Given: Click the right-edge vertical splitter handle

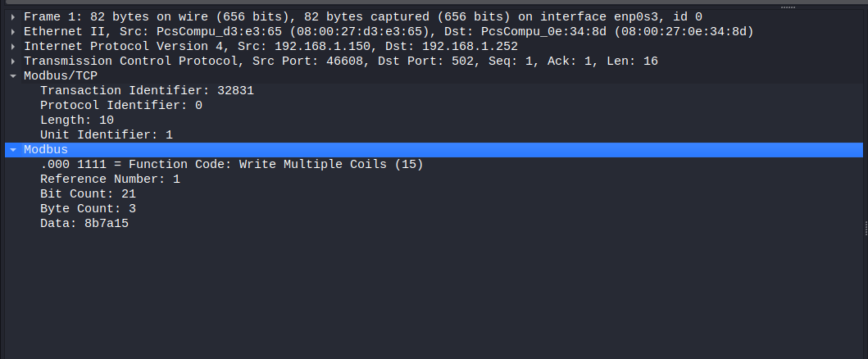Looking at the screenshot, I should point(865,225).
